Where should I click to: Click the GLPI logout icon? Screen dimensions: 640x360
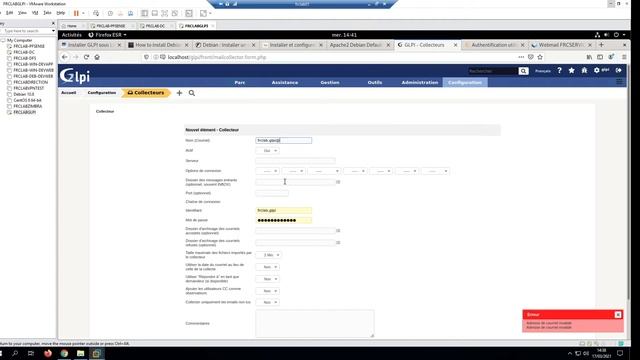(x=619, y=70)
